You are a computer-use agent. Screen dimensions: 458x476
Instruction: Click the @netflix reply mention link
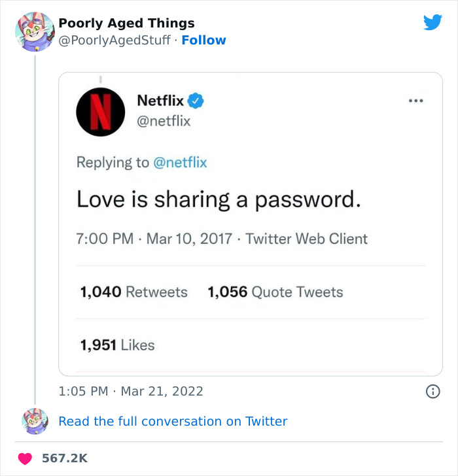[x=180, y=162]
